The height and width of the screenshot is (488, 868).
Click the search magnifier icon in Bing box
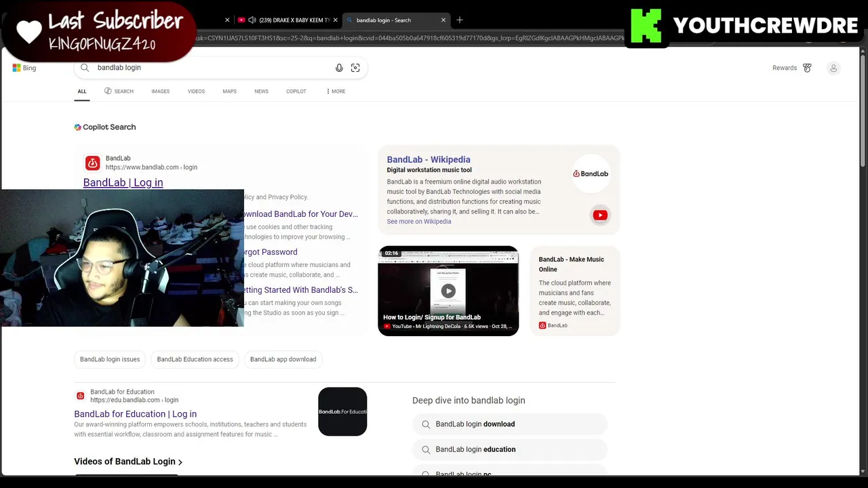click(85, 68)
